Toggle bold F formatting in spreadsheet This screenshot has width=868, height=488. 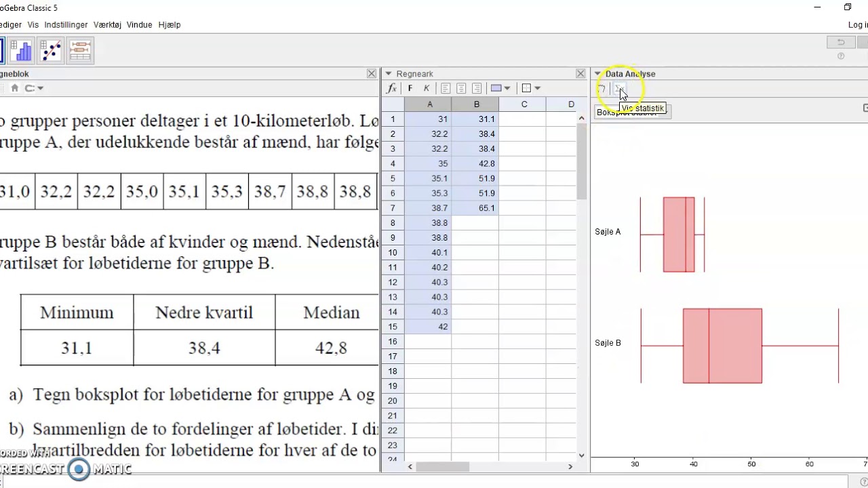410,88
